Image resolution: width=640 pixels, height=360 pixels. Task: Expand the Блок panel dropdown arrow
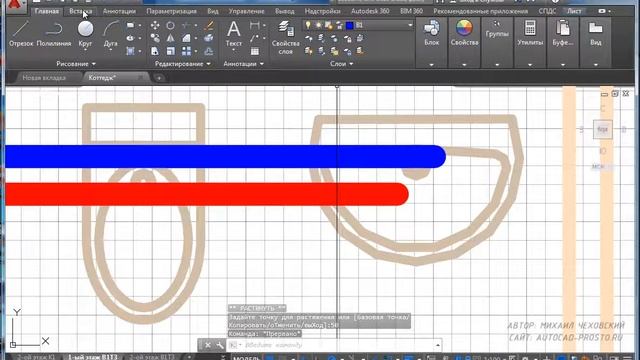(x=431, y=65)
